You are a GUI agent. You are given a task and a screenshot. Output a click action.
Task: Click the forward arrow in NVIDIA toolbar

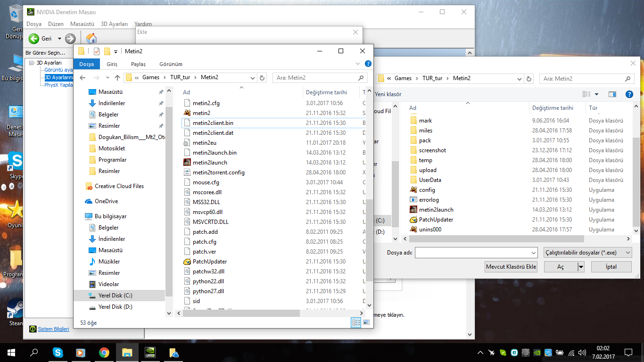70,39
